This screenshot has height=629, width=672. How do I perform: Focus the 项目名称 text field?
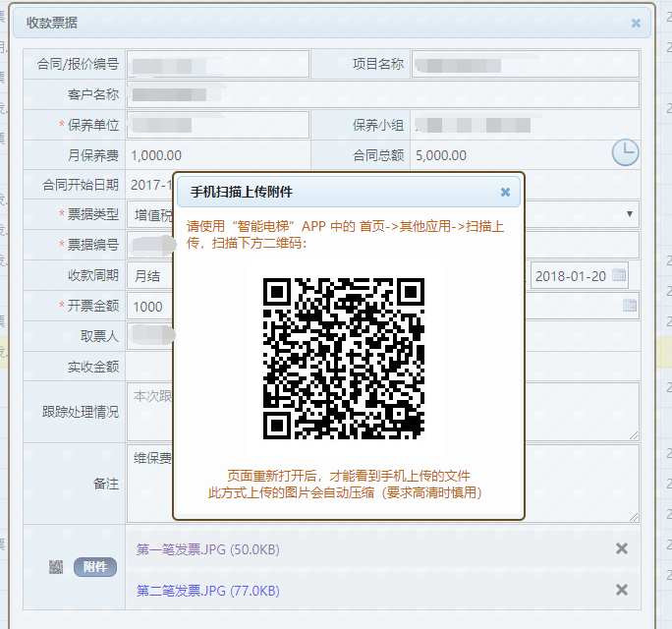(x=525, y=65)
